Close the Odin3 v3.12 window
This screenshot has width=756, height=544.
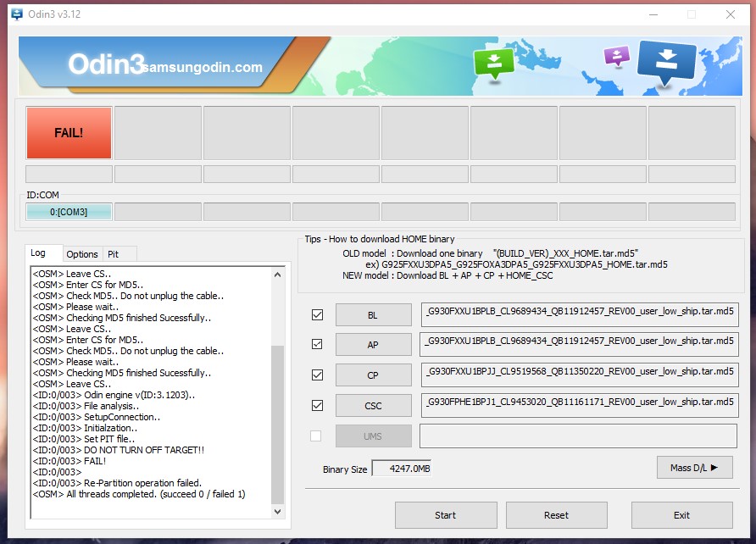point(731,14)
